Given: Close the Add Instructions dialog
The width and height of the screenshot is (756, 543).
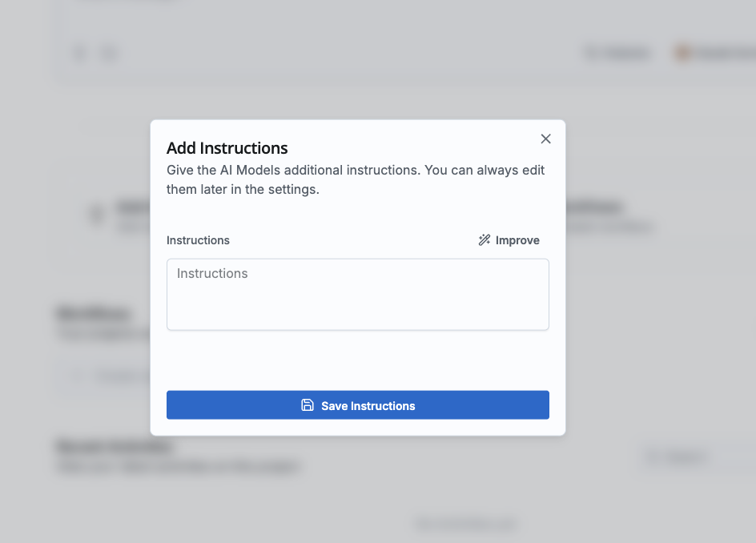Looking at the screenshot, I should click(x=545, y=139).
